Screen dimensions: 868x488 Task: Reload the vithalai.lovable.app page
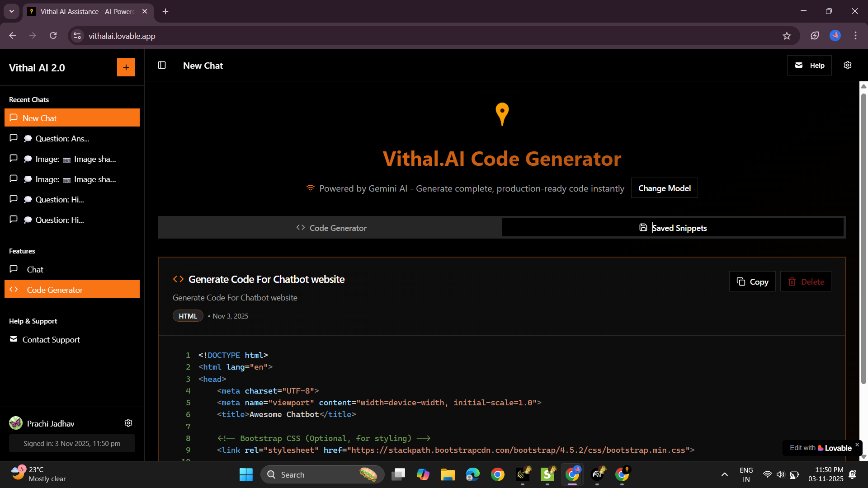(x=53, y=35)
